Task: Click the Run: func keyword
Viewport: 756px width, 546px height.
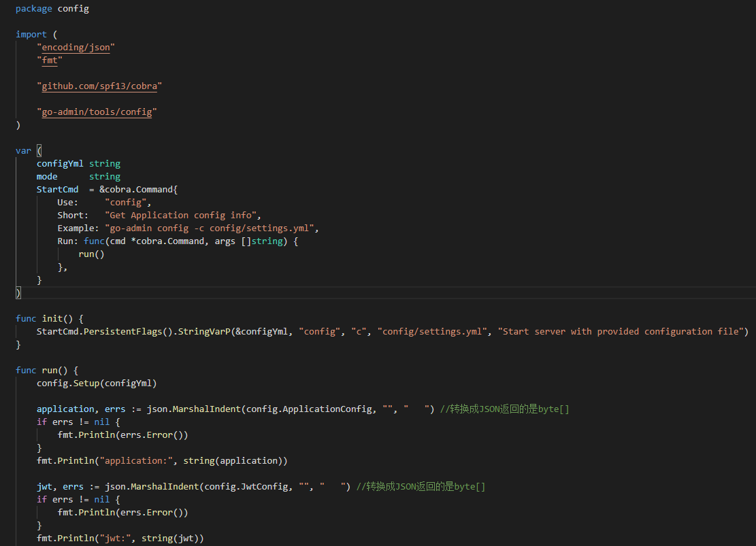Action: (x=94, y=241)
